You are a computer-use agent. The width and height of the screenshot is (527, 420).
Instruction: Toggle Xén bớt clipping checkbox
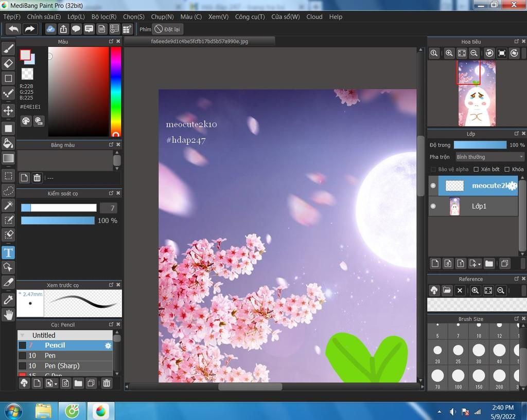(x=476, y=169)
